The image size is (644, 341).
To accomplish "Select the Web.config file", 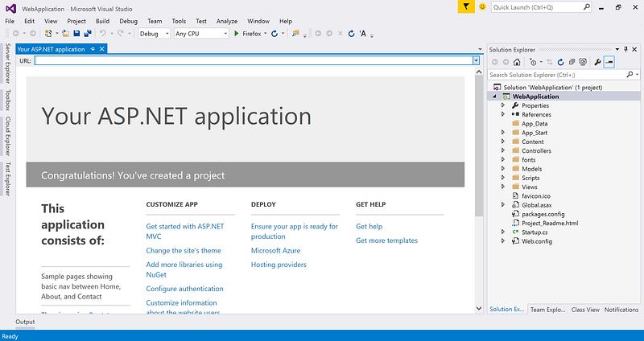I will click(x=537, y=241).
